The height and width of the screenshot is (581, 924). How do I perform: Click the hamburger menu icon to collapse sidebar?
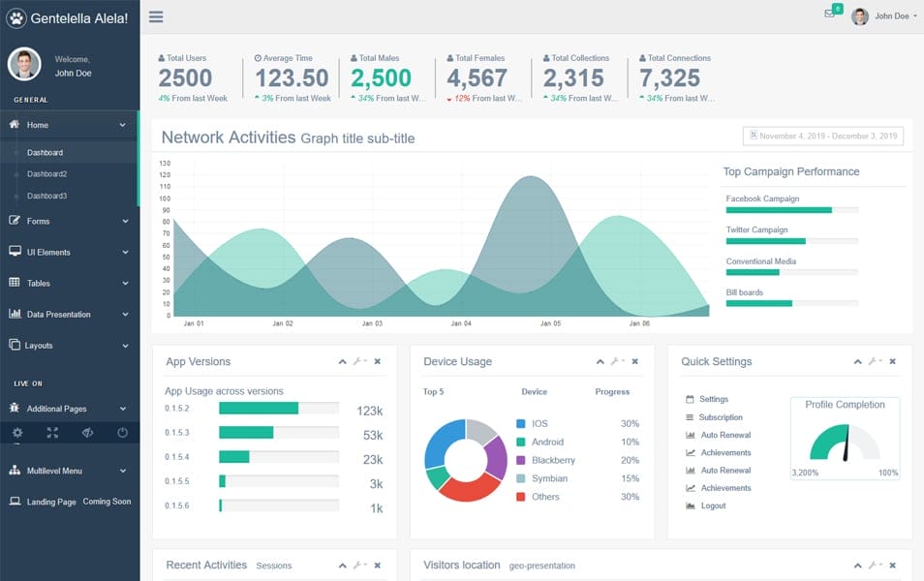[x=156, y=16]
